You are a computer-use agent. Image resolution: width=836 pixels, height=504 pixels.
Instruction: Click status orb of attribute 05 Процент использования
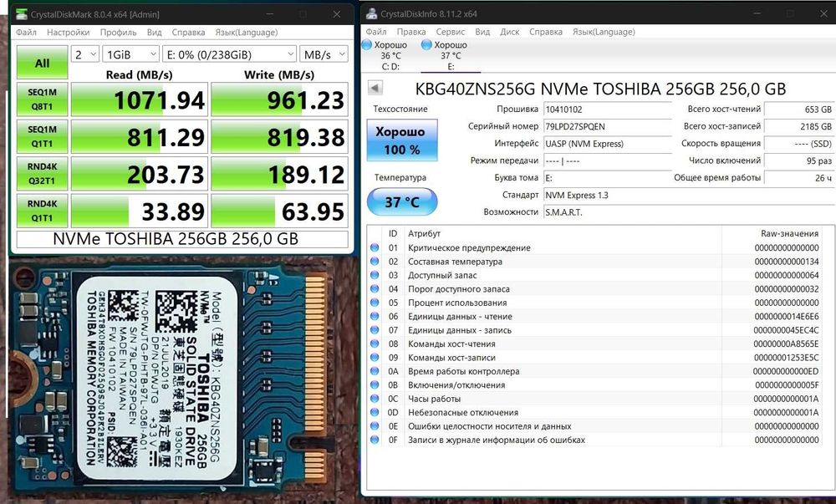click(375, 303)
